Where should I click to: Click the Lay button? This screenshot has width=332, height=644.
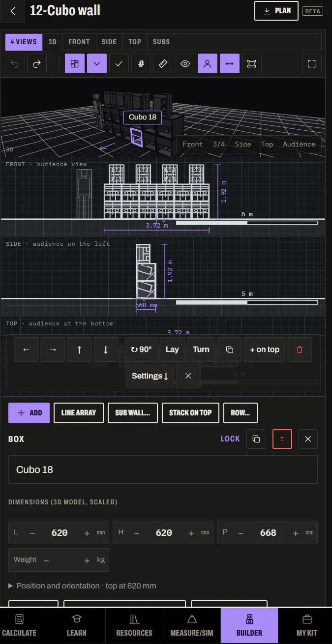pyautogui.click(x=172, y=350)
